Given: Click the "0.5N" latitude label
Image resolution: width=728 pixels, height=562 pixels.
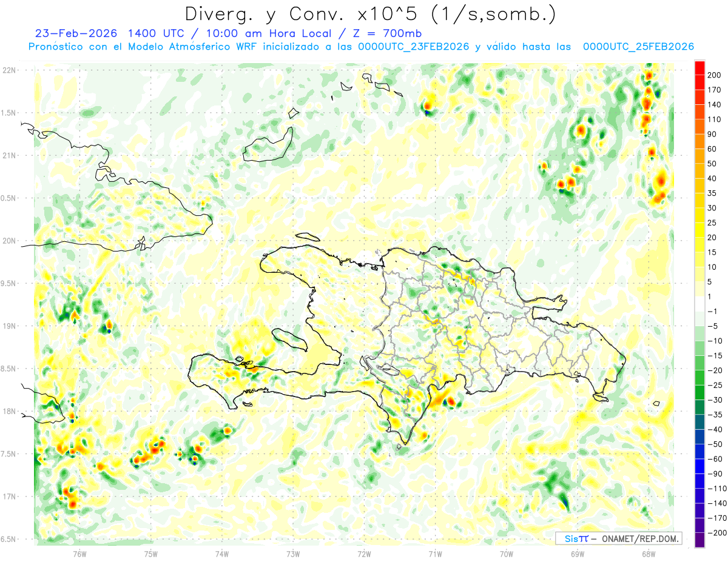Looking at the screenshot, I should [9, 198].
